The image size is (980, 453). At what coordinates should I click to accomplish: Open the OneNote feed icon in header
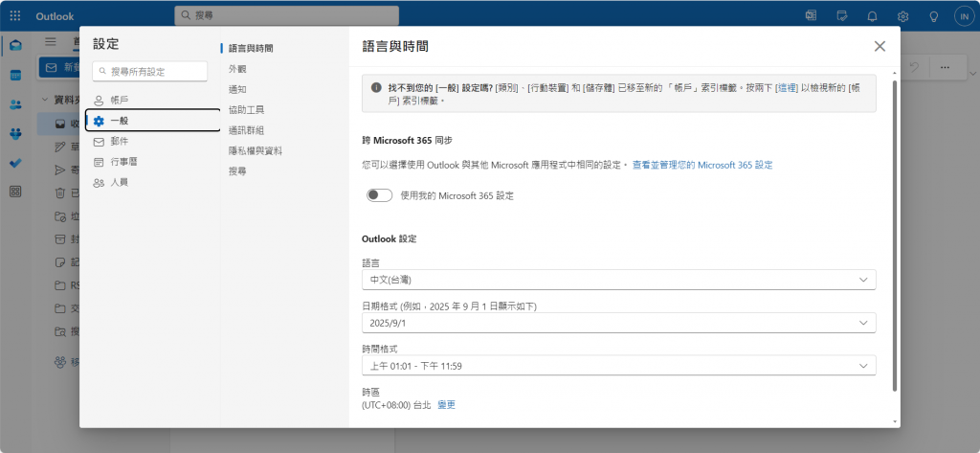pyautogui.click(x=813, y=16)
